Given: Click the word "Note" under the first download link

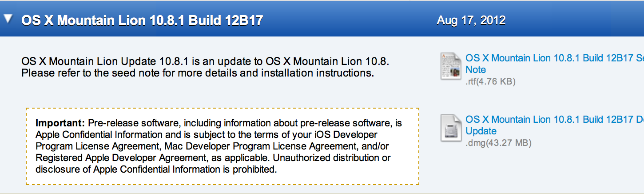Looking at the screenshot, I should (476, 69).
